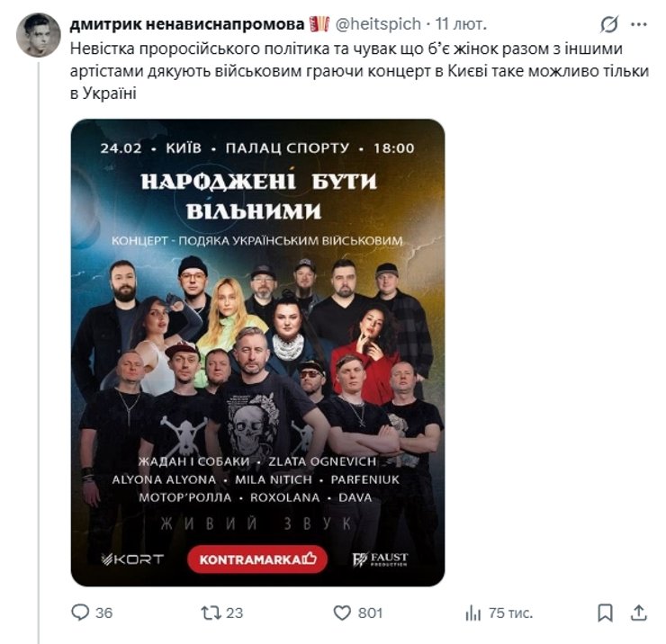Click the 75 тис. views count
Viewport: 666px width, 644px height.
510,613
